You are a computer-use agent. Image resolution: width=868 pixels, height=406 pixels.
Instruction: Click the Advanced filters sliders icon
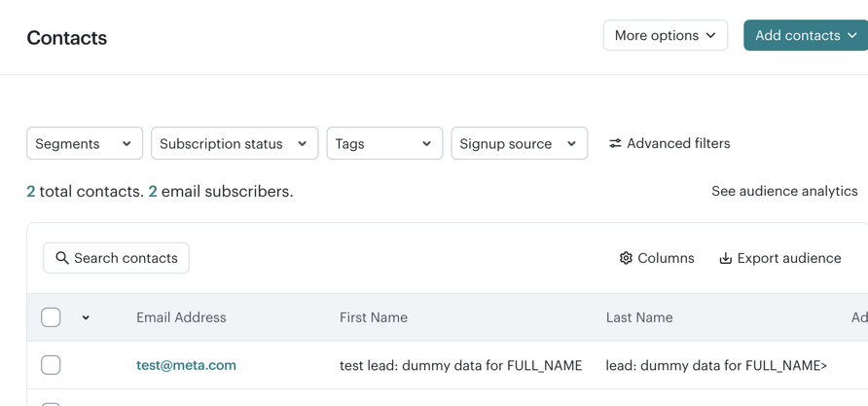[615, 143]
